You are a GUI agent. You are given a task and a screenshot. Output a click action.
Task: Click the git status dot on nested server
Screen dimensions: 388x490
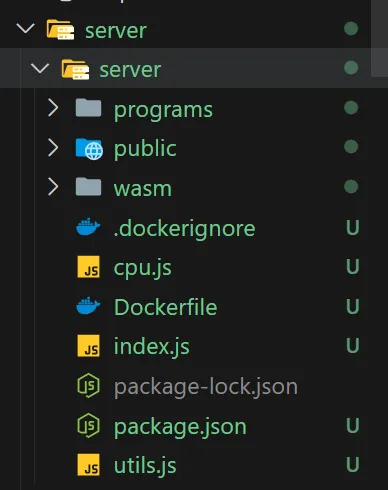click(x=351, y=68)
